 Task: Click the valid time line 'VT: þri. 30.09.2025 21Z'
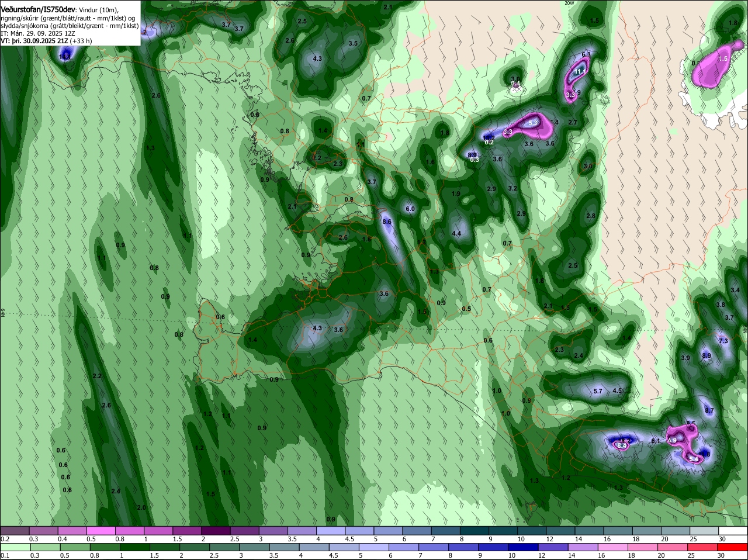click(34, 42)
